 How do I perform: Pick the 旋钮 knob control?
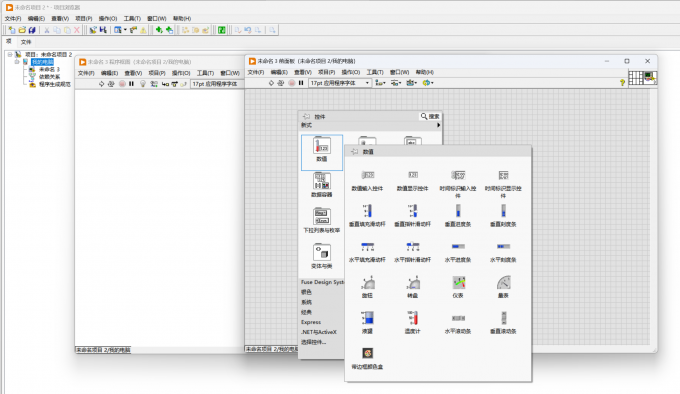coord(367,283)
